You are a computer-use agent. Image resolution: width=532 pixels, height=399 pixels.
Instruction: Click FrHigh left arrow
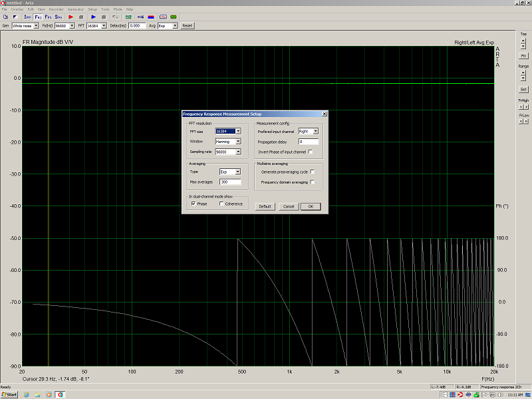[521, 107]
